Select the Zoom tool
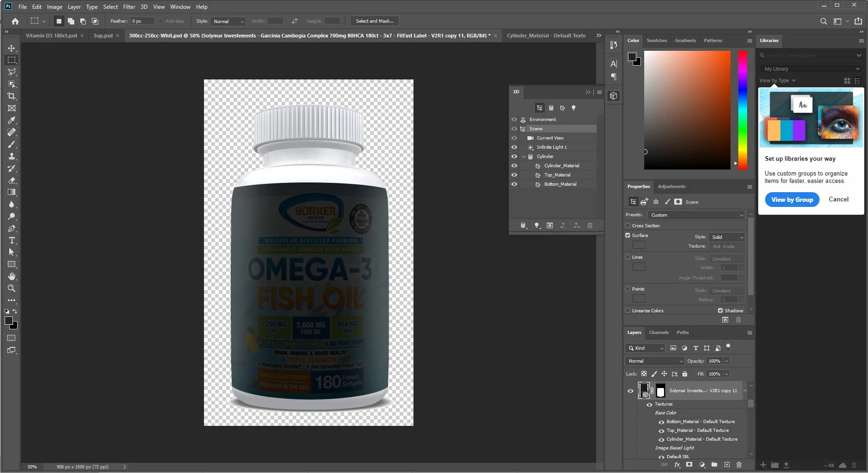 click(12, 288)
